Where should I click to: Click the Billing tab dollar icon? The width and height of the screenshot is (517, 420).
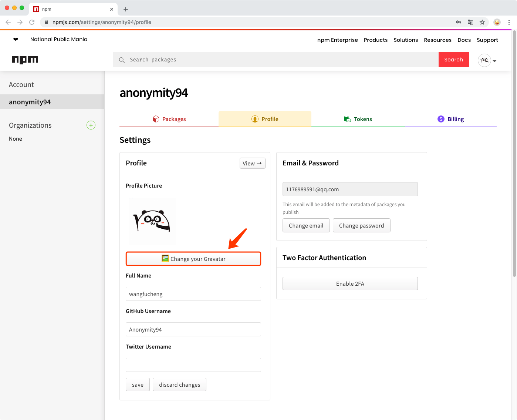click(x=441, y=119)
